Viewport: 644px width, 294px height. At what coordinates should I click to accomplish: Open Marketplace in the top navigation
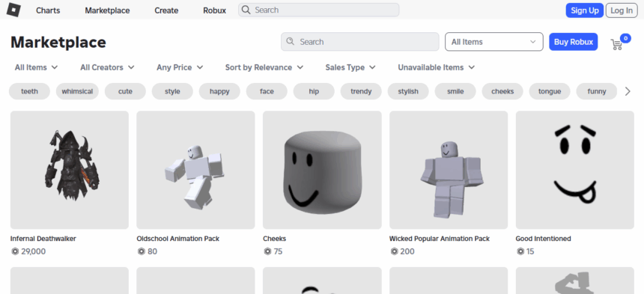pyautogui.click(x=107, y=10)
